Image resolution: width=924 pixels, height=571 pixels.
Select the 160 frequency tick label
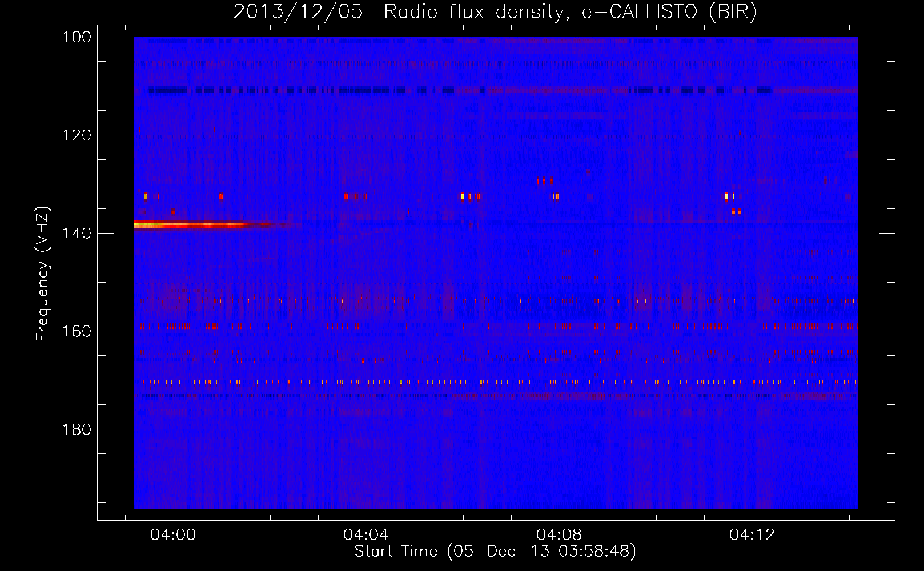pyautogui.click(x=77, y=331)
